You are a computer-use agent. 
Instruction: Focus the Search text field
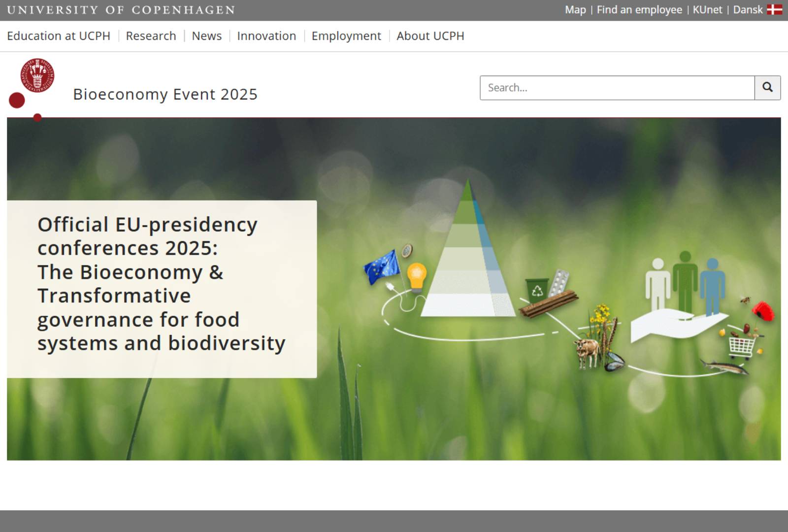(x=617, y=88)
